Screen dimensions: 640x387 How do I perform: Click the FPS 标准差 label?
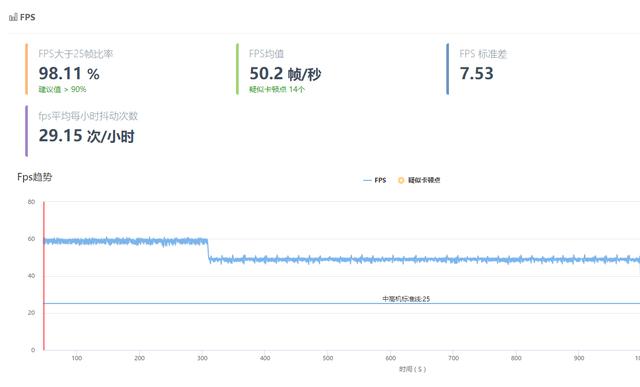coord(483,54)
